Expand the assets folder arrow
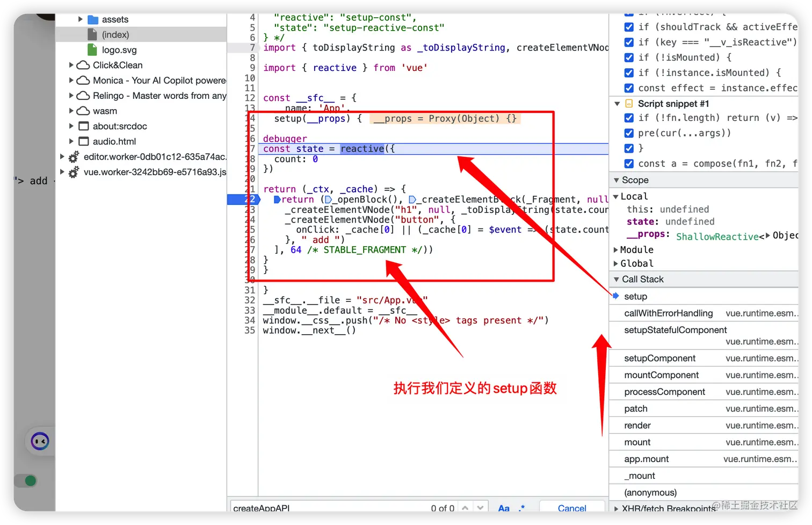 (80, 19)
